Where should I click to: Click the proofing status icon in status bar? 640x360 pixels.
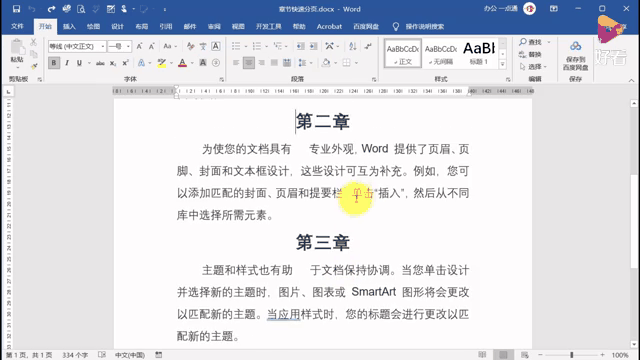click(x=102, y=355)
